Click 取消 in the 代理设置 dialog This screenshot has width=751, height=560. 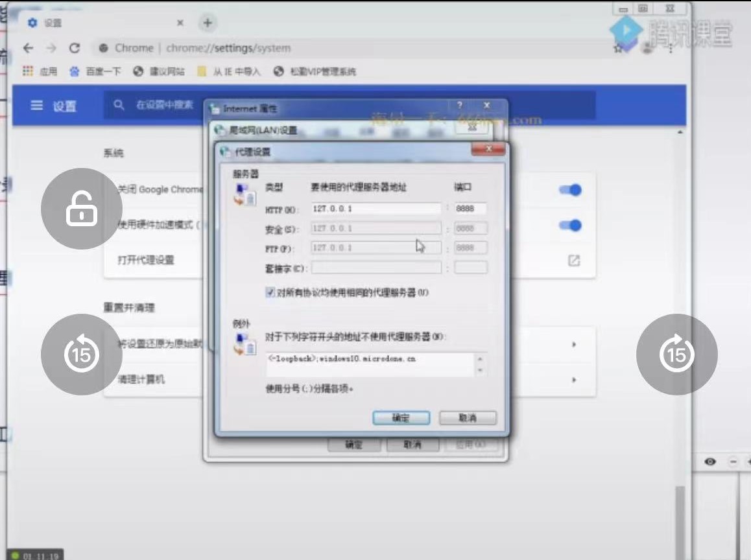468,418
